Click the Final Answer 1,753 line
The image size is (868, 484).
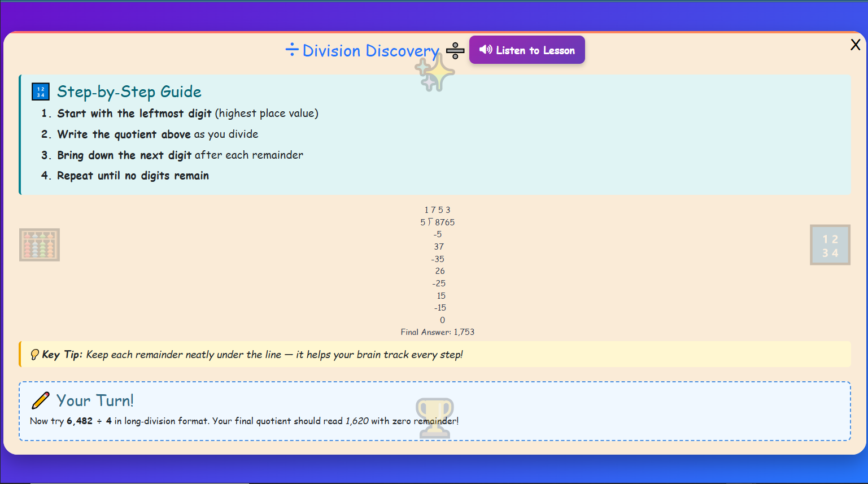point(437,332)
